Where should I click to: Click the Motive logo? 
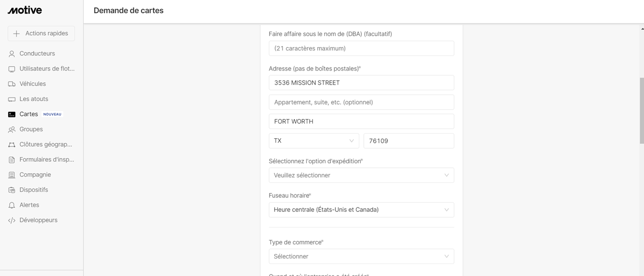click(x=25, y=11)
